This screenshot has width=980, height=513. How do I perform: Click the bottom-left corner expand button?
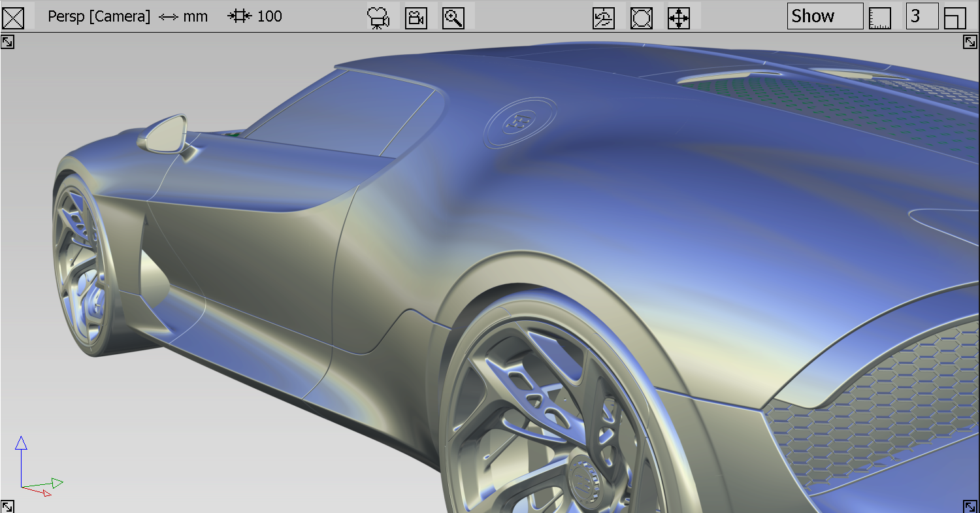[8, 505]
